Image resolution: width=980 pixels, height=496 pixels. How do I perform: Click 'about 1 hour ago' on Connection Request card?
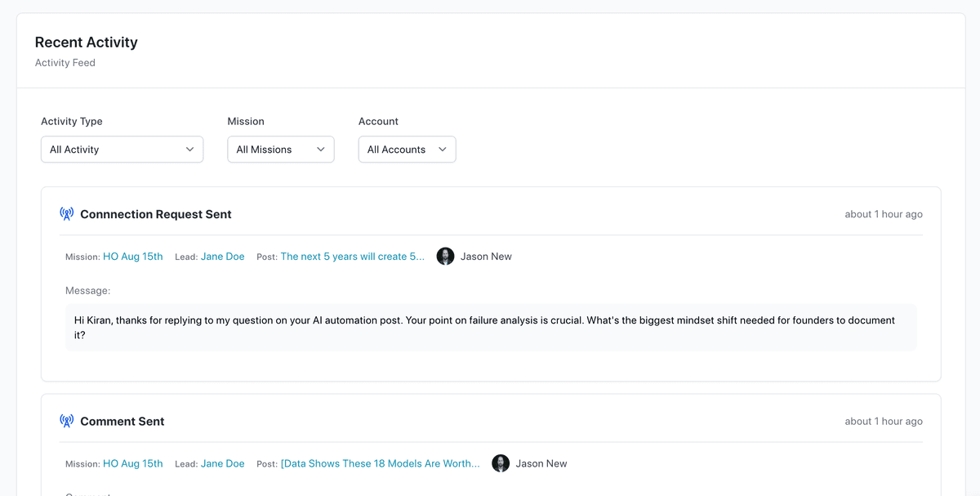point(884,214)
